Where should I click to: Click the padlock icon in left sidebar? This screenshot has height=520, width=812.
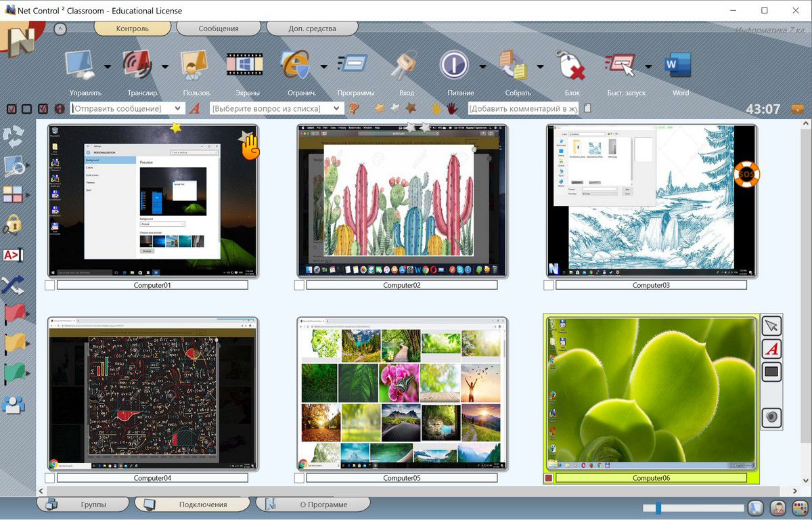13,224
